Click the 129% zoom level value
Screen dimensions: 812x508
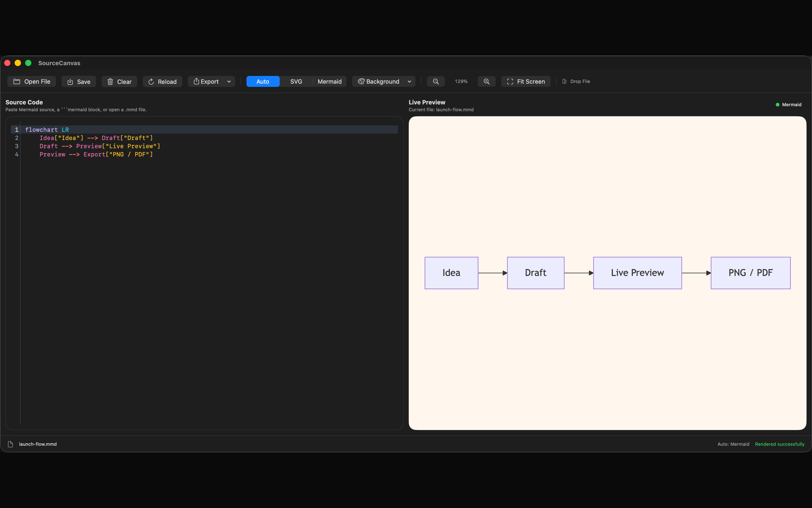coord(461,81)
